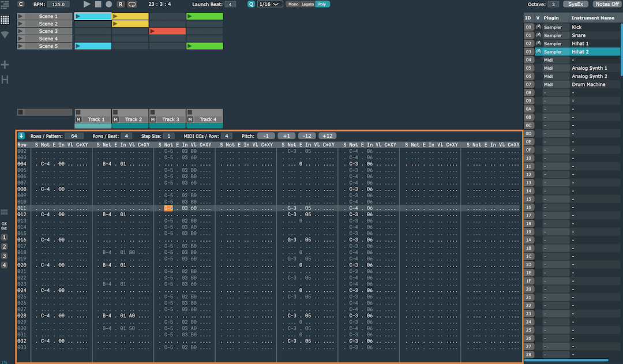Click the plus icon in left sidebar
The width and height of the screenshot is (623, 364).
pyautogui.click(x=5, y=65)
